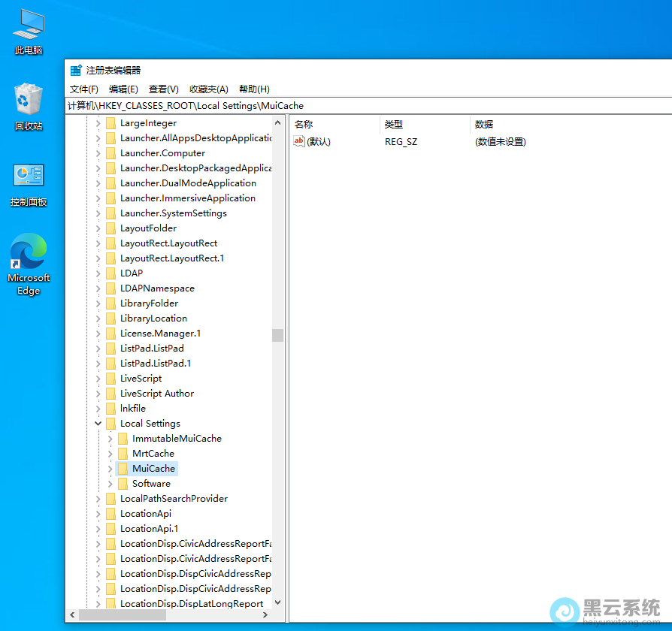The image size is (672, 631).
Task: Open the 文件(F) menu
Action: coord(84,89)
